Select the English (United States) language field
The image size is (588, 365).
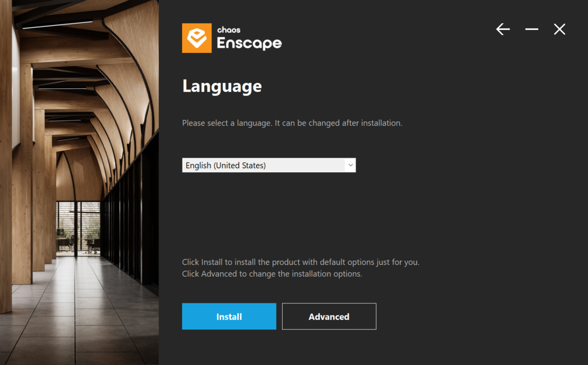(269, 165)
